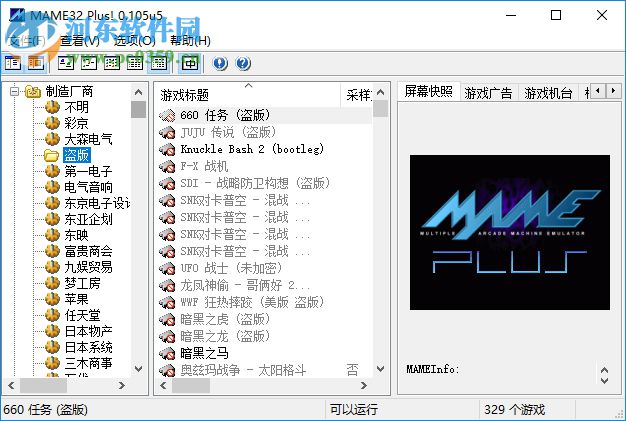Click the icon beside JuJu 传说 (盗版)
The height and width of the screenshot is (421, 626).
pyautogui.click(x=167, y=132)
